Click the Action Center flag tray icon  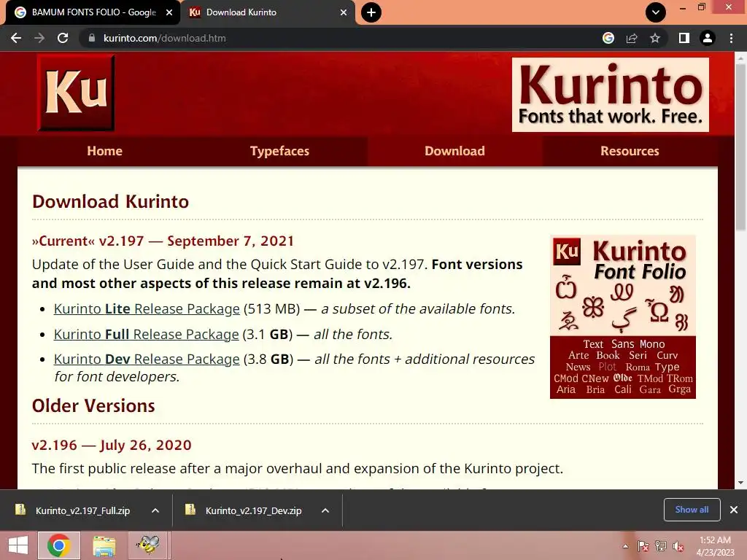click(643, 546)
